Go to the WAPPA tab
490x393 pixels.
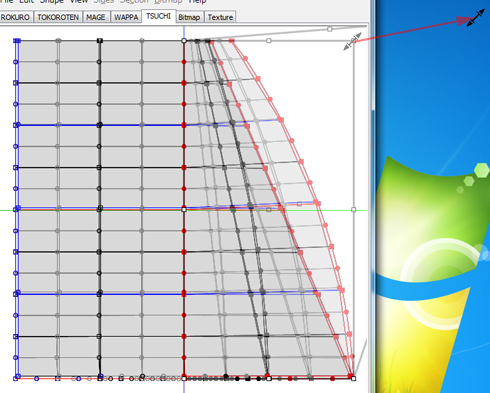tap(126, 17)
